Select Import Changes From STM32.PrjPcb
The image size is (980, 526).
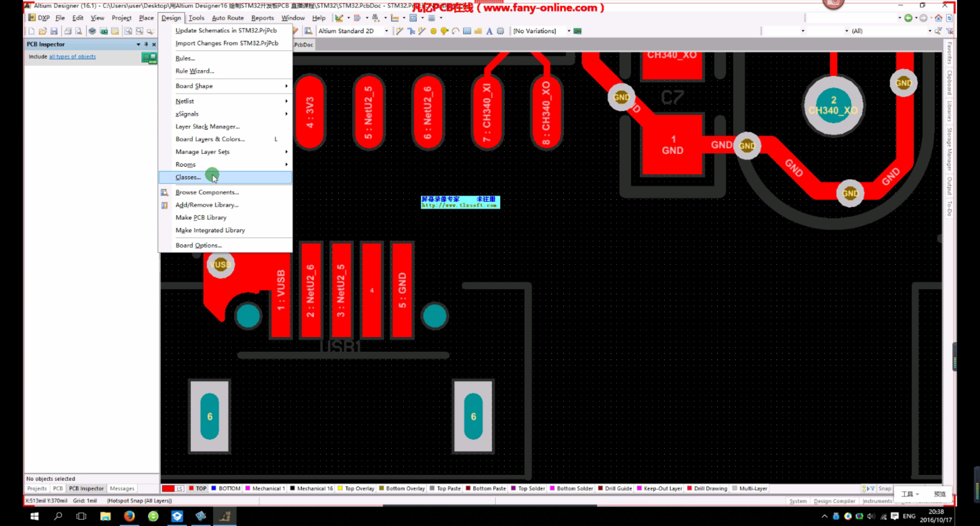[x=225, y=43]
